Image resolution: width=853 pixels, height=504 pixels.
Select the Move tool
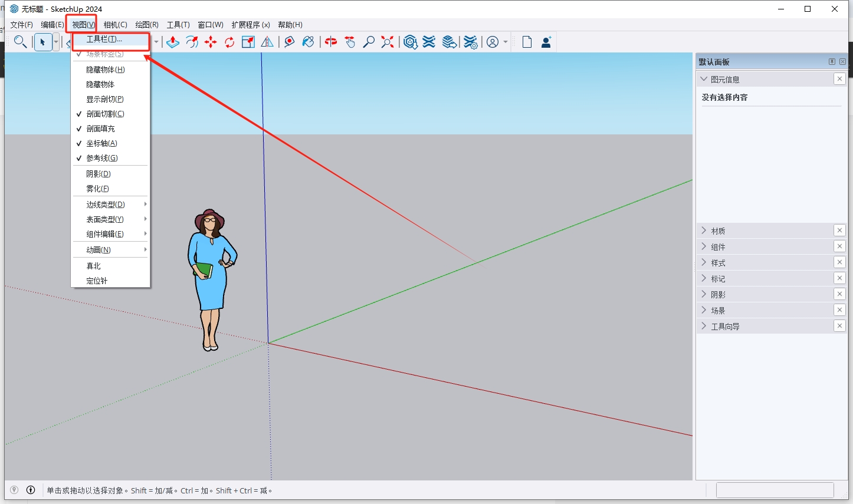click(x=211, y=42)
